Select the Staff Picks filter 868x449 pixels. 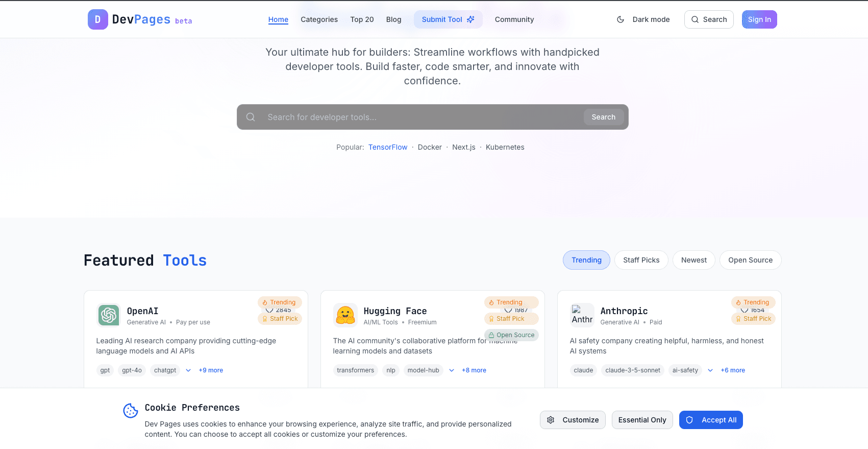pyautogui.click(x=641, y=260)
